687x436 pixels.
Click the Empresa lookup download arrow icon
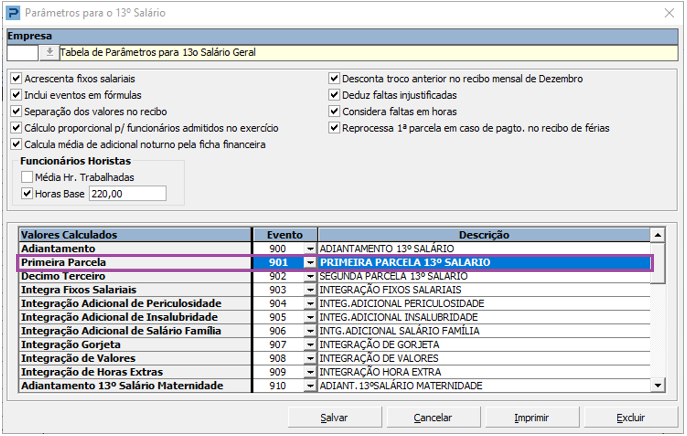(x=50, y=53)
